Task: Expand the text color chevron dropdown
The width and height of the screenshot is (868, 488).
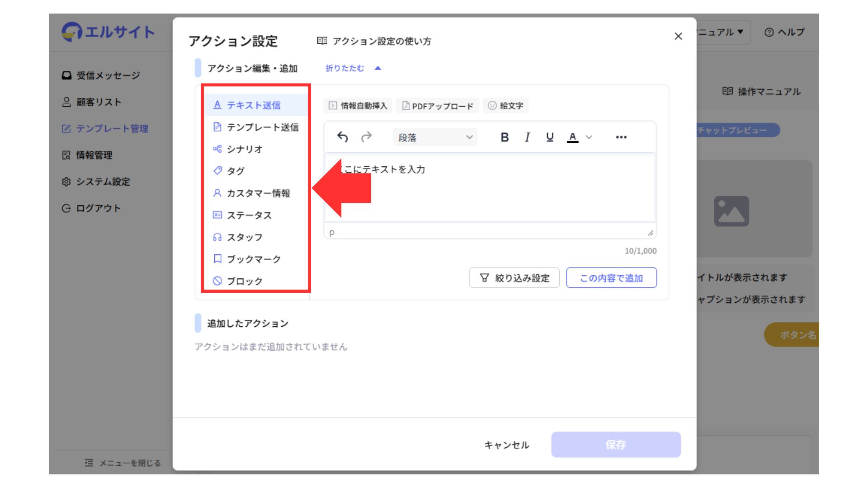Action: pyautogui.click(x=589, y=137)
